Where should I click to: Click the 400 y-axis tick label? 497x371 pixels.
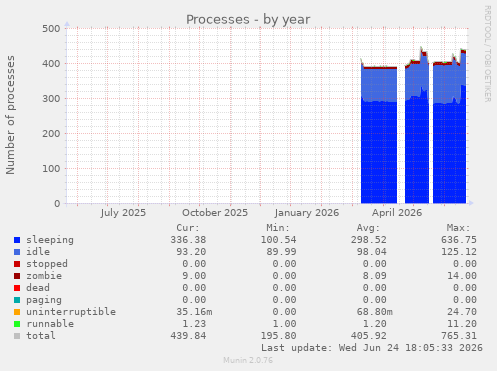pos(51,64)
